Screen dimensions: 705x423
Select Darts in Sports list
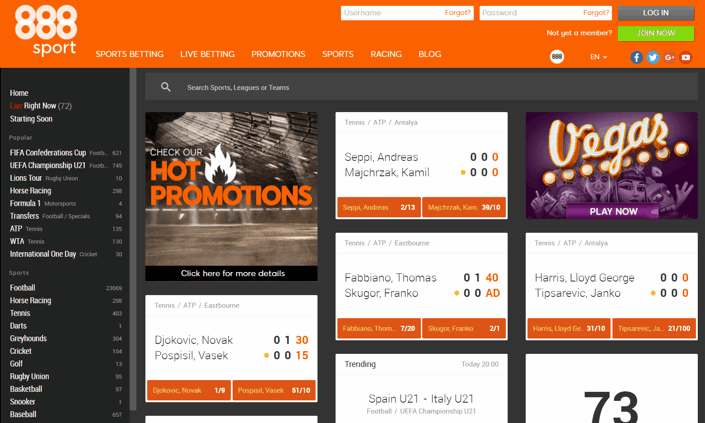[x=66, y=326]
